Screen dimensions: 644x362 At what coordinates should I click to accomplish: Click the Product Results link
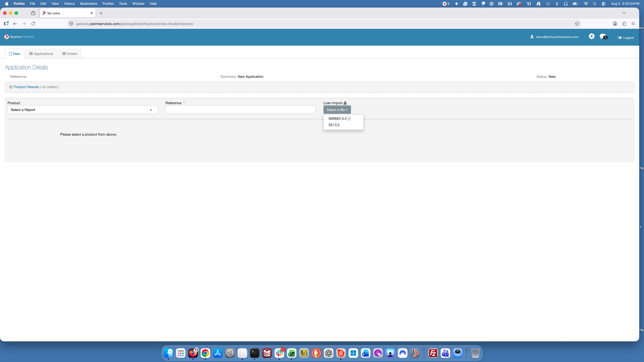[x=26, y=87]
